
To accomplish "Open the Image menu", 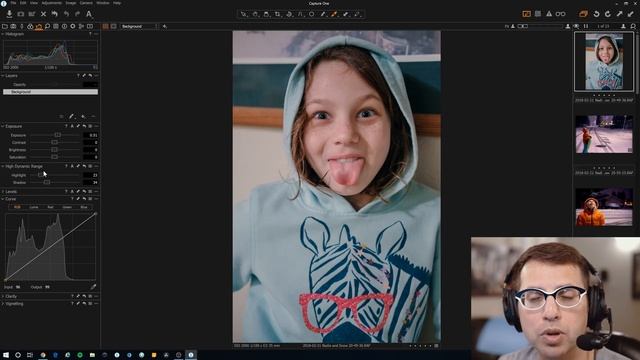I will [x=71, y=3].
